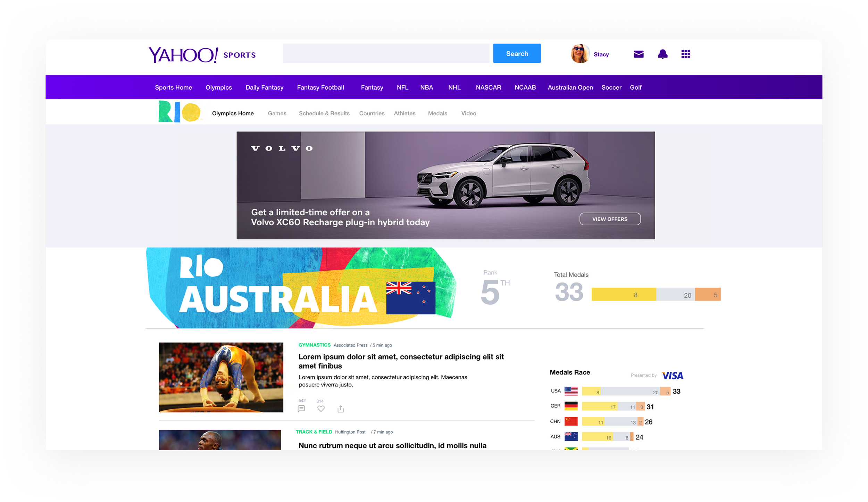Switch to the Schedule & Results tab
This screenshot has height=502, width=868.
tap(324, 113)
